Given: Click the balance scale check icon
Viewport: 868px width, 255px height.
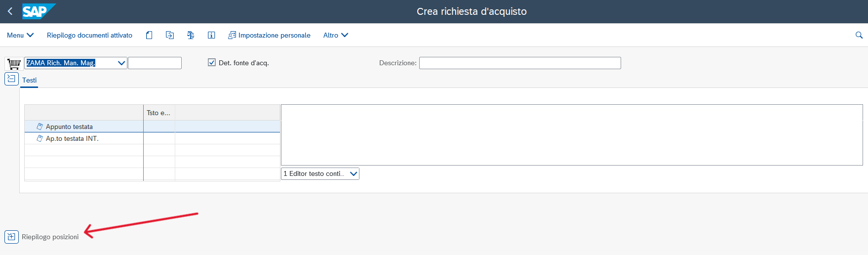Looking at the screenshot, I should tap(191, 35).
